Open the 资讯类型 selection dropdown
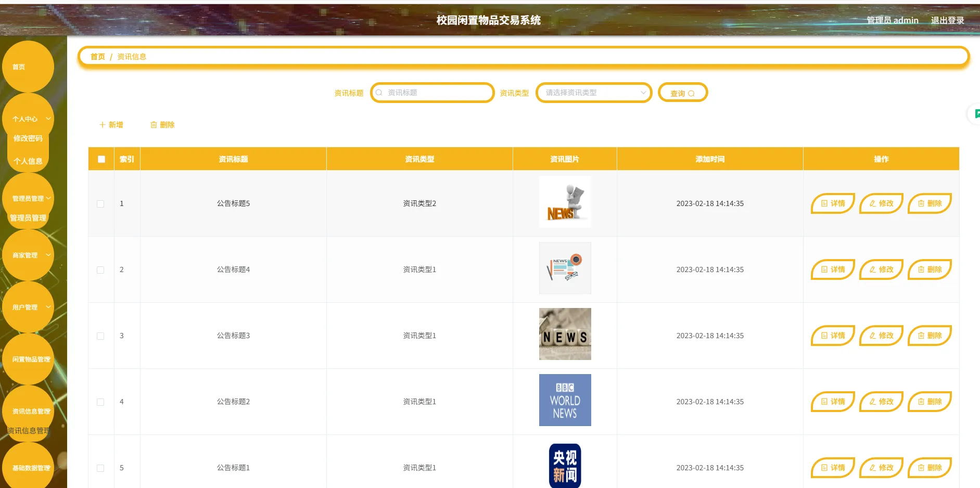 pos(593,93)
